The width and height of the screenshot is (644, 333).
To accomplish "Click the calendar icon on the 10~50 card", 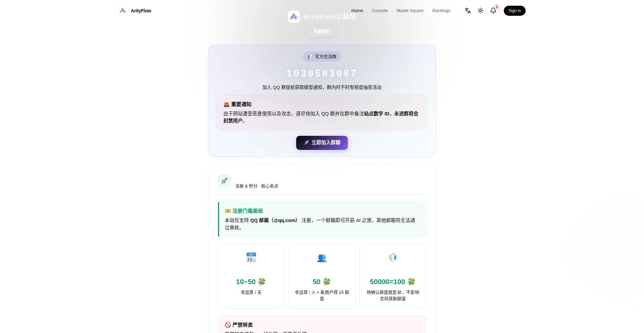I will [x=251, y=258].
